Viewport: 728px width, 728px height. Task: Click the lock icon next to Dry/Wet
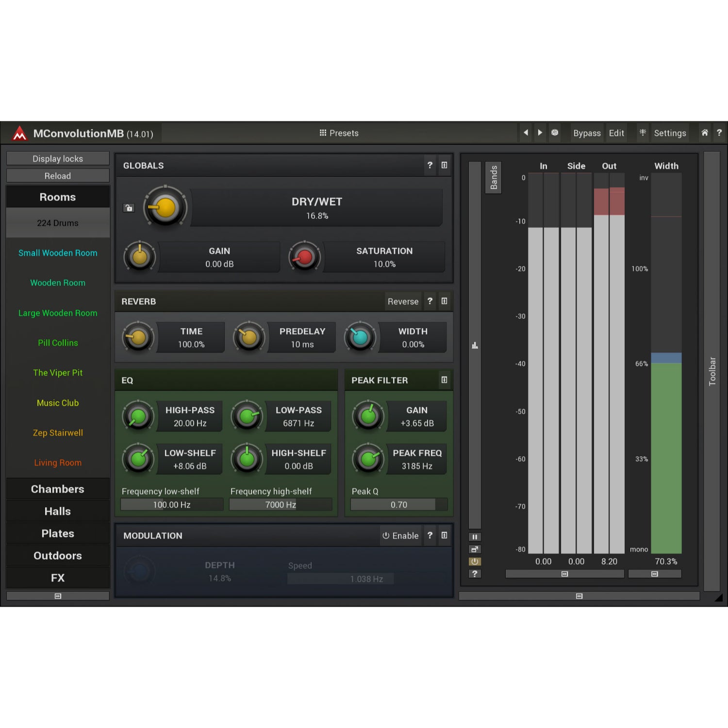(129, 208)
